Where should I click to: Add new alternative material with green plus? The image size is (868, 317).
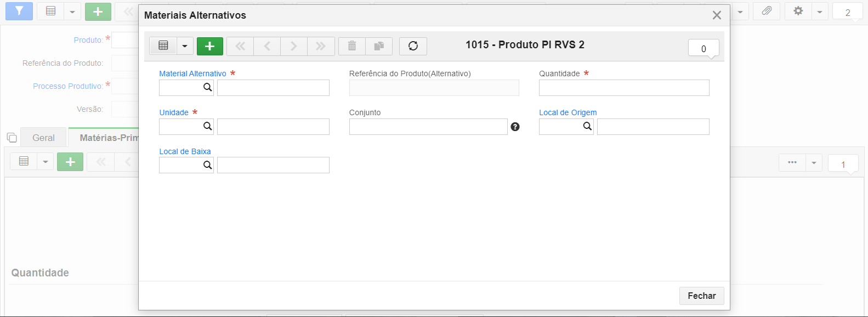point(209,46)
